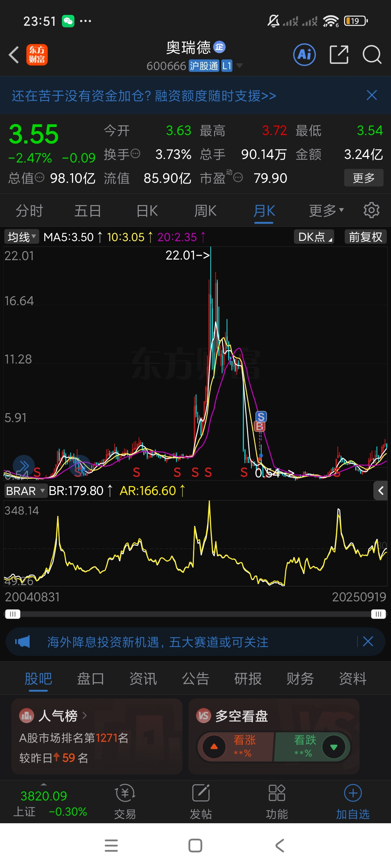Tap the megaphone announcement icon
The image size is (391, 868).
(22, 642)
